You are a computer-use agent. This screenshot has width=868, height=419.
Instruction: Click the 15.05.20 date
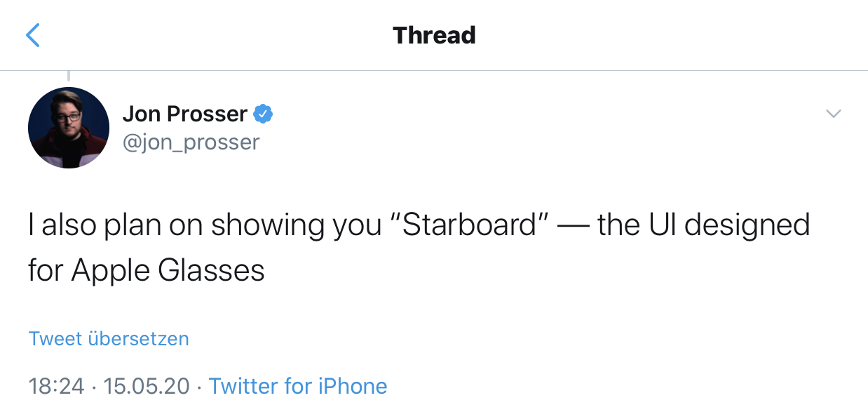(x=147, y=386)
